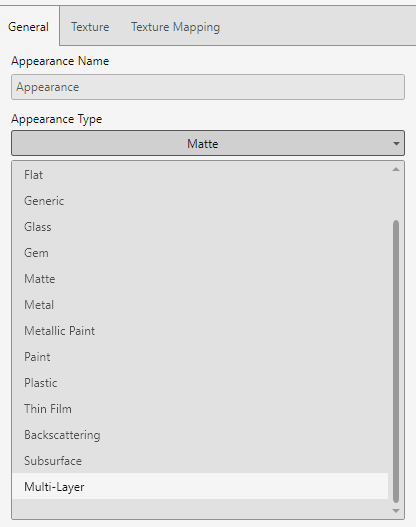Select the Subsurface option
Viewport: 416px width, 527px height.
click(200, 461)
